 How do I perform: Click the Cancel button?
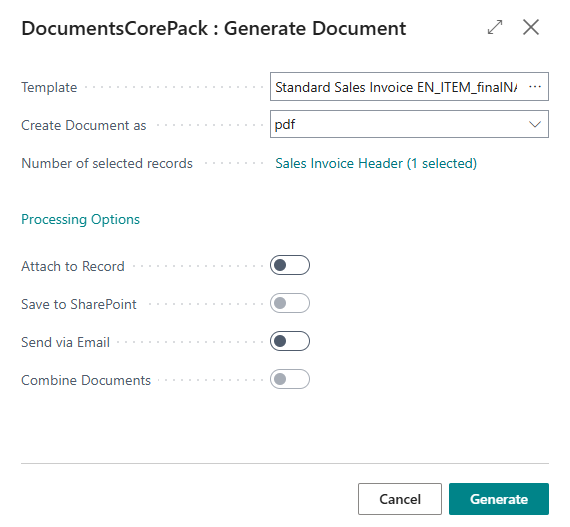(x=400, y=499)
